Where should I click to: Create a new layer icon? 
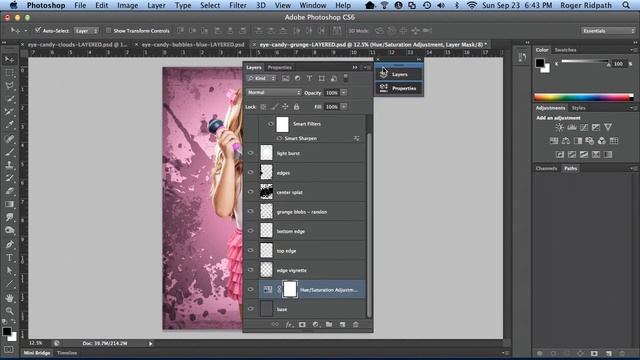342,324
